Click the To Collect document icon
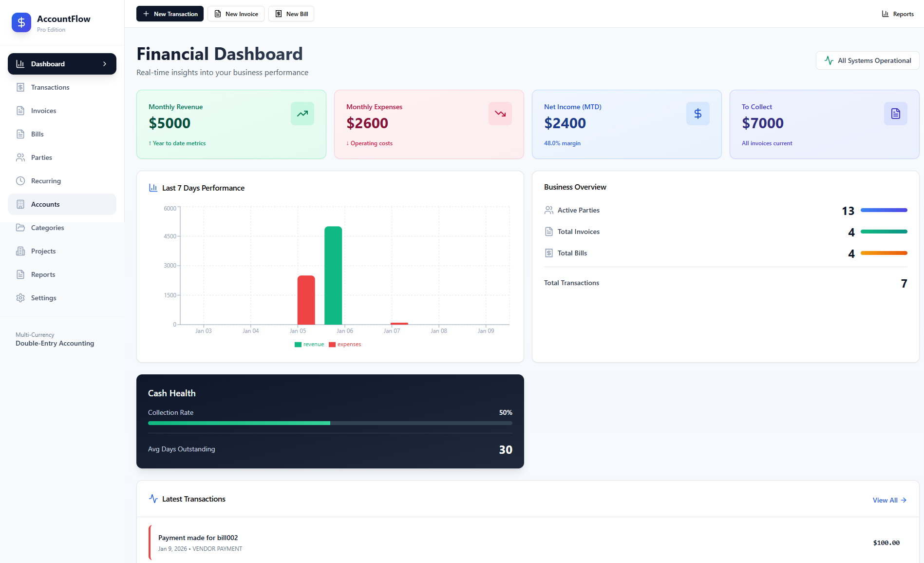The image size is (924, 563). (896, 114)
